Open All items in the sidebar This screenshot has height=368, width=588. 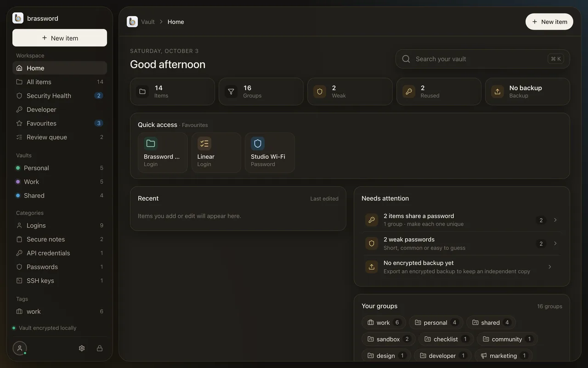tap(60, 82)
